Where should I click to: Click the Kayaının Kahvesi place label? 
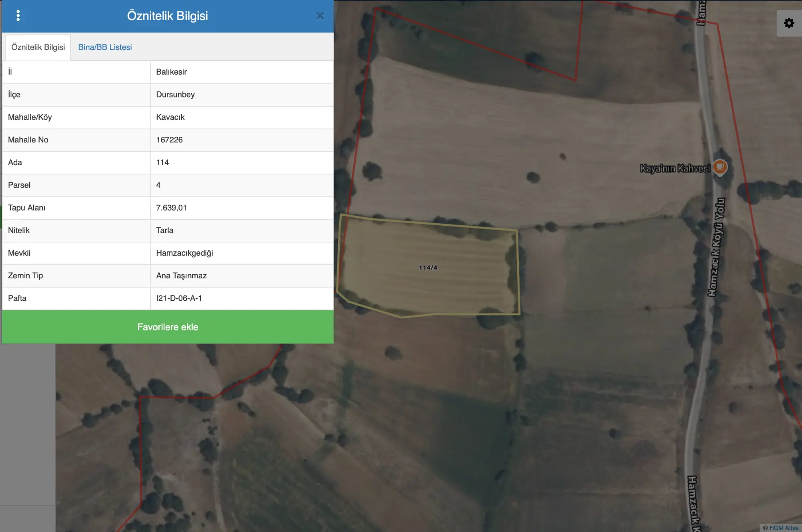[x=675, y=168]
